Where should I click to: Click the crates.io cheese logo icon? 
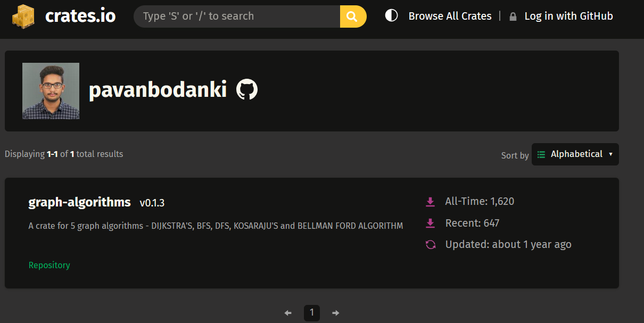click(x=24, y=16)
